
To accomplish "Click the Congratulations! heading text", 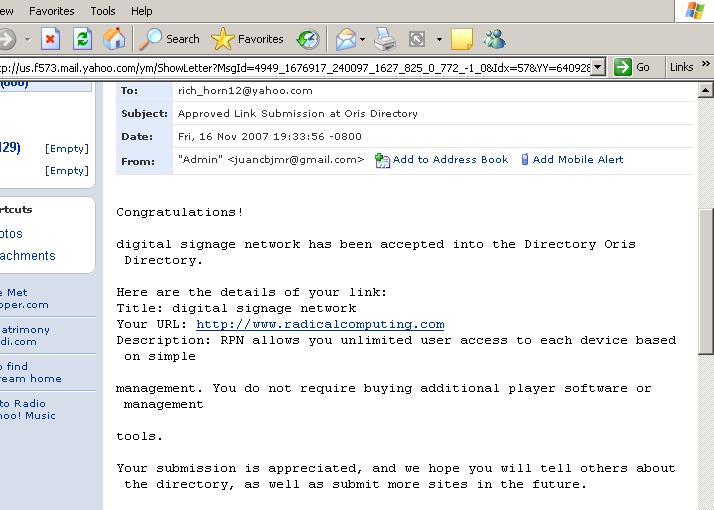I will pos(180,212).
